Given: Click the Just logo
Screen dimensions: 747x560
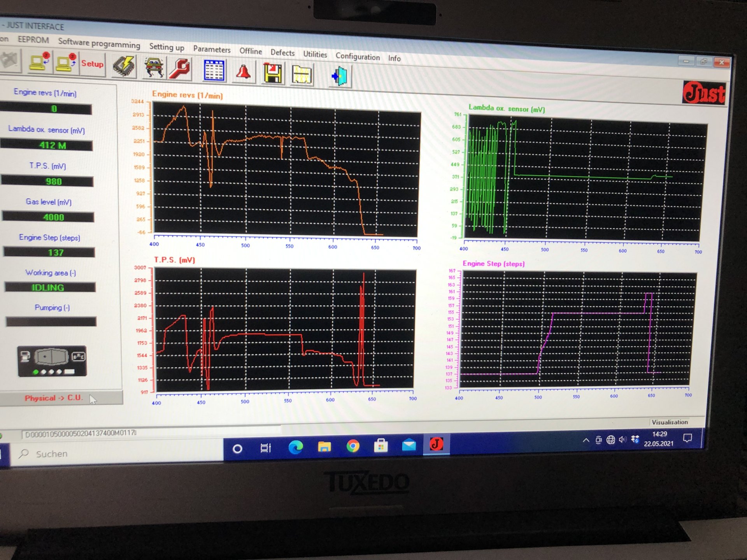Looking at the screenshot, I should click(704, 93).
